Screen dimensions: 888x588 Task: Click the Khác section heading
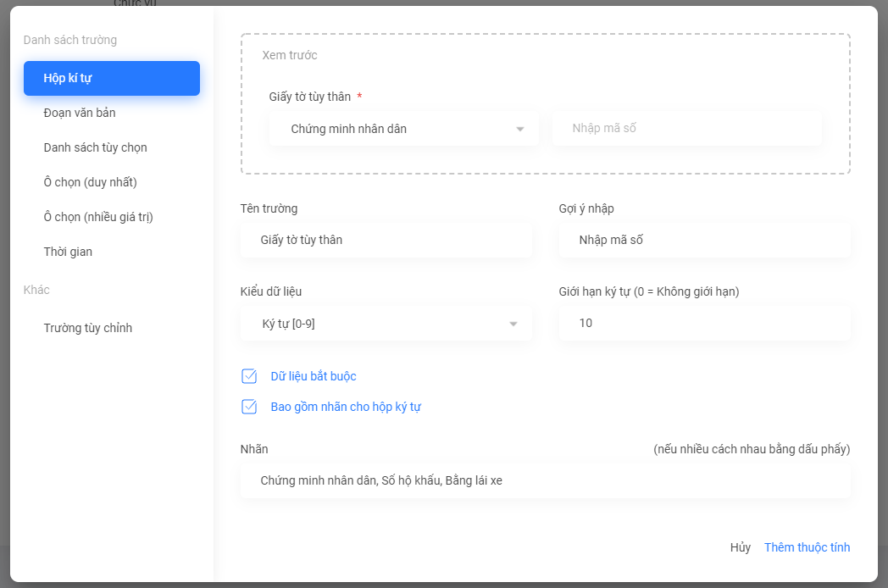(x=36, y=290)
